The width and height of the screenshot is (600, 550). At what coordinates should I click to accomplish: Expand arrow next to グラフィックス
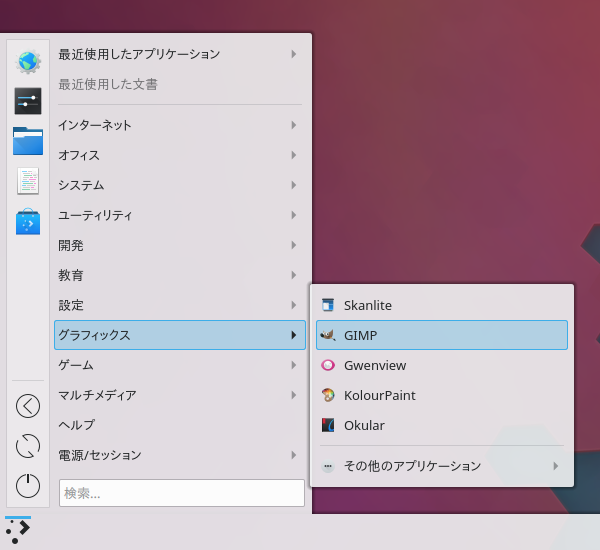(x=293, y=335)
